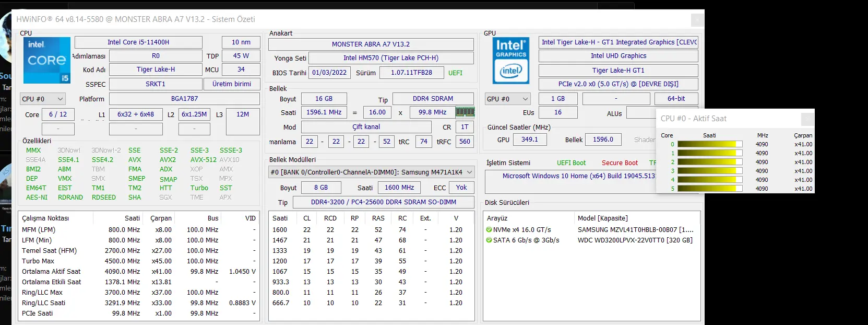Click the Intel Core i5-11400H name field
Screen dimensions: 868x325
pos(138,42)
